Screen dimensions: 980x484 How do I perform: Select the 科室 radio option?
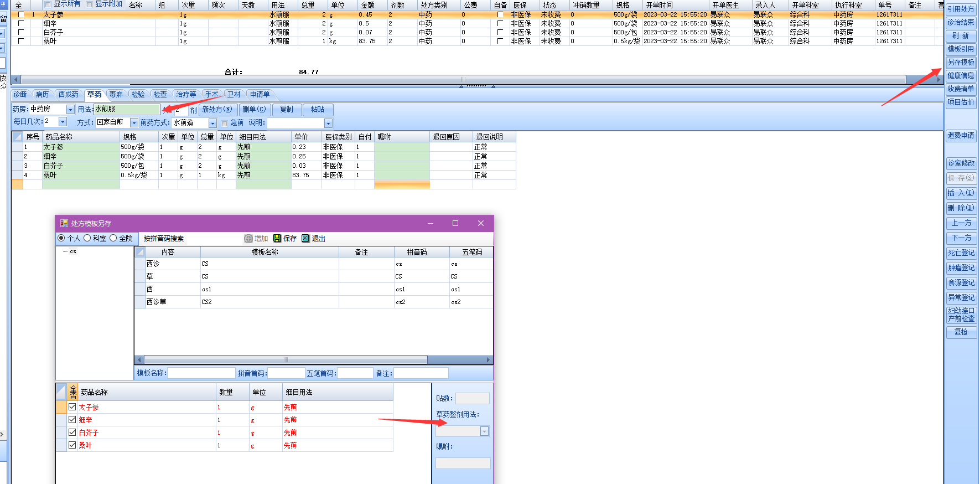(87, 238)
